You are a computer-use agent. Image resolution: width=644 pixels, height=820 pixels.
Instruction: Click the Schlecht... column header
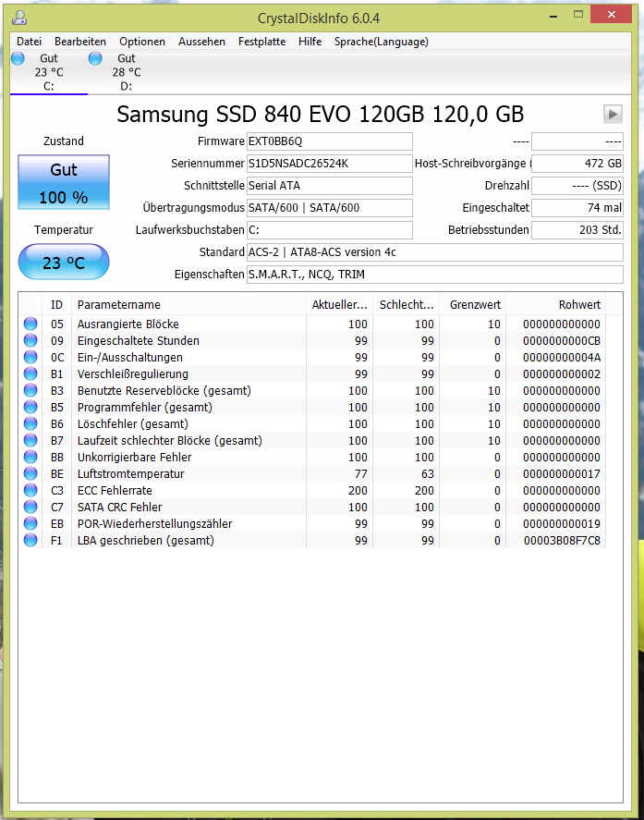coord(407,304)
